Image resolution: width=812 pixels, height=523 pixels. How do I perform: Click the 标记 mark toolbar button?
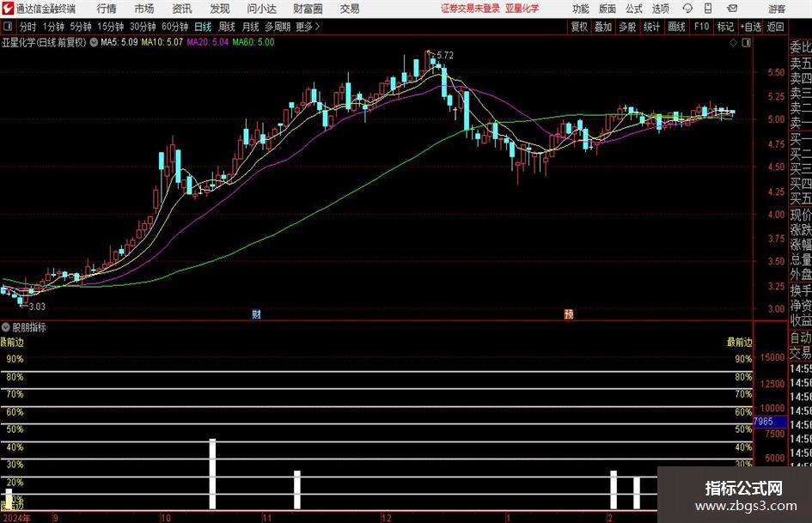click(x=725, y=27)
